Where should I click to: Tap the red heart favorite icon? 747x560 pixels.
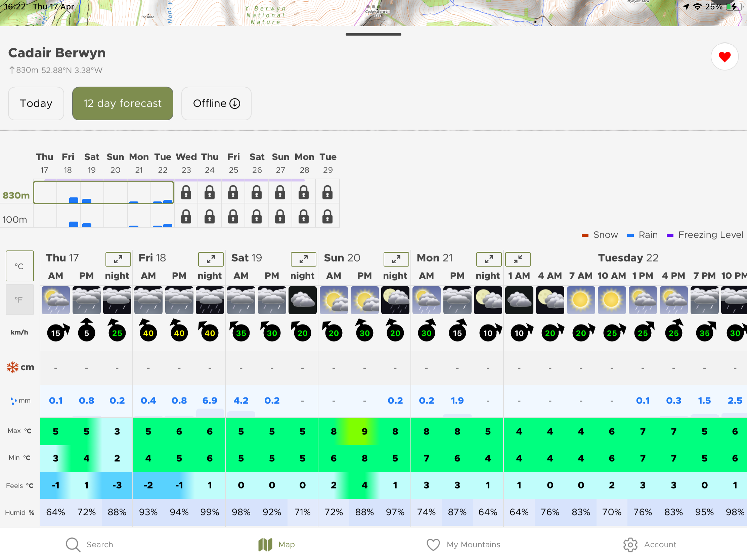(x=724, y=56)
